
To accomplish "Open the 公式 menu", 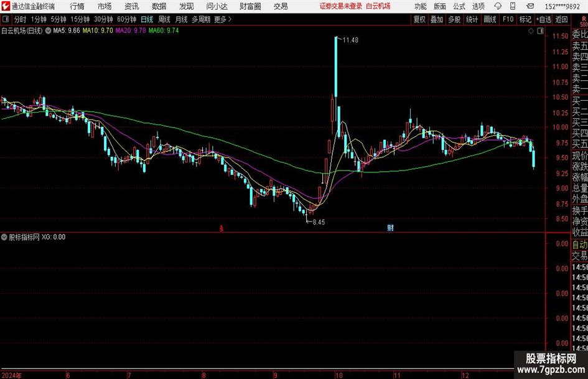I will pyautogui.click(x=459, y=6).
